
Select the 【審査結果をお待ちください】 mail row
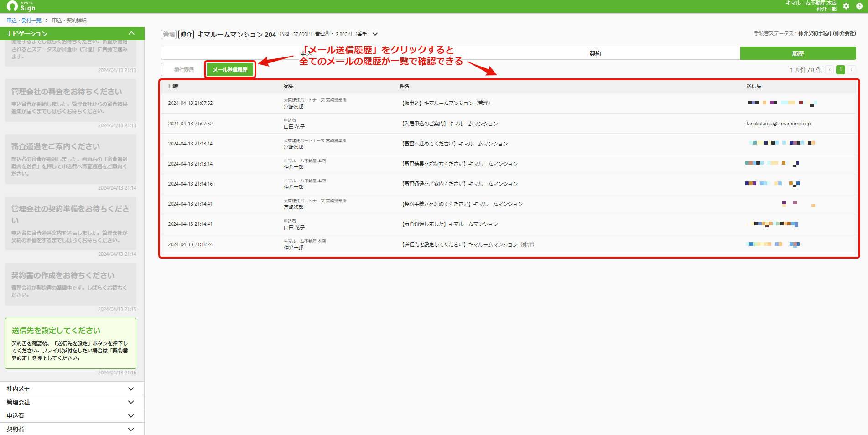[508, 164]
